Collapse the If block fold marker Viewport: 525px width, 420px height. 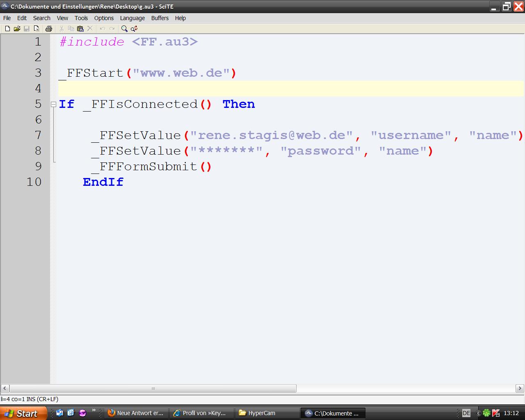click(53, 105)
